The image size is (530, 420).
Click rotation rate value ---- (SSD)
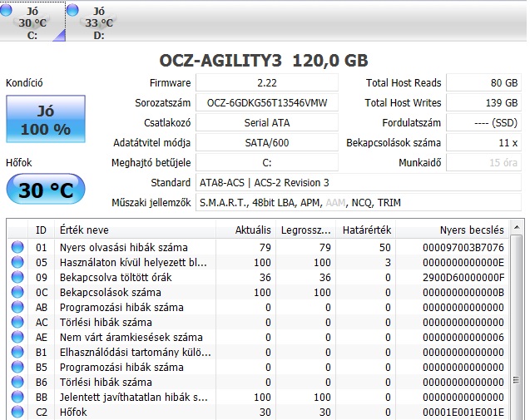[483, 122]
